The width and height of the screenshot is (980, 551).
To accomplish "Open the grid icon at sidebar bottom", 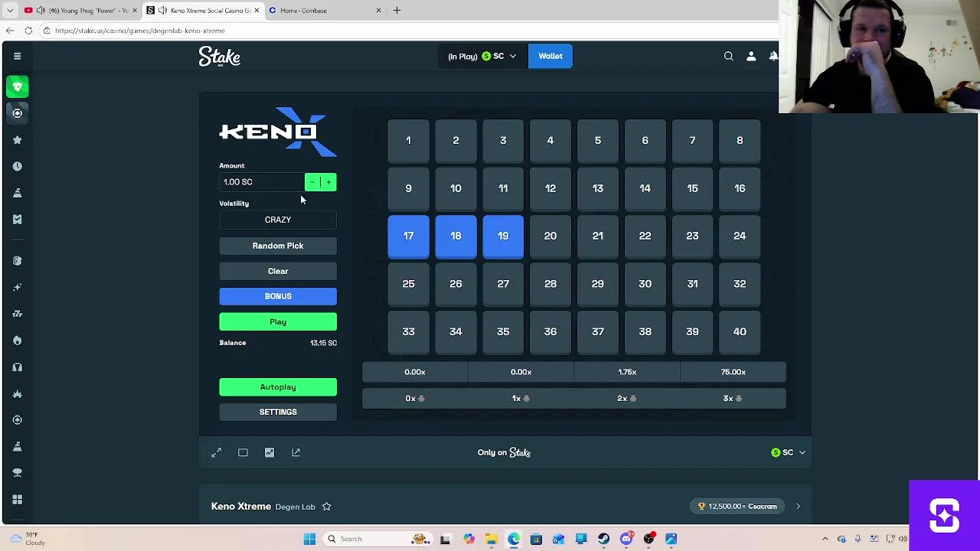I will (17, 499).
